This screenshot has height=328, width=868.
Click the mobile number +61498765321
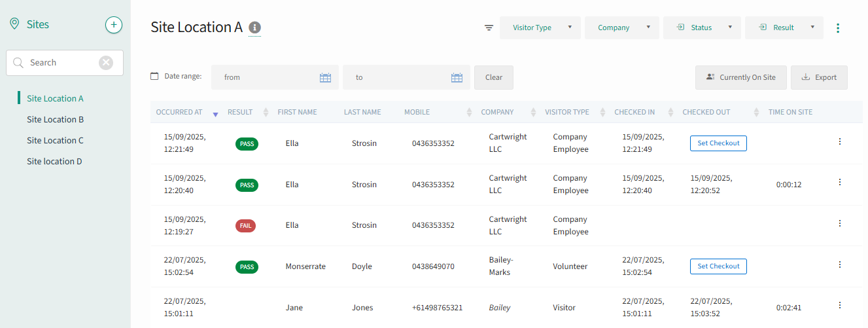tap(437, 308)
